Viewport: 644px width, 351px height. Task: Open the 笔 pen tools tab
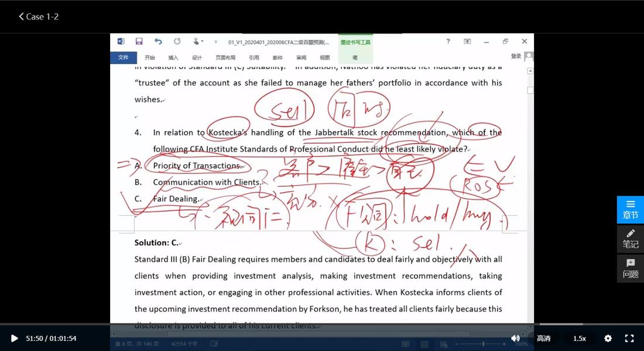[x=355, y=57]
